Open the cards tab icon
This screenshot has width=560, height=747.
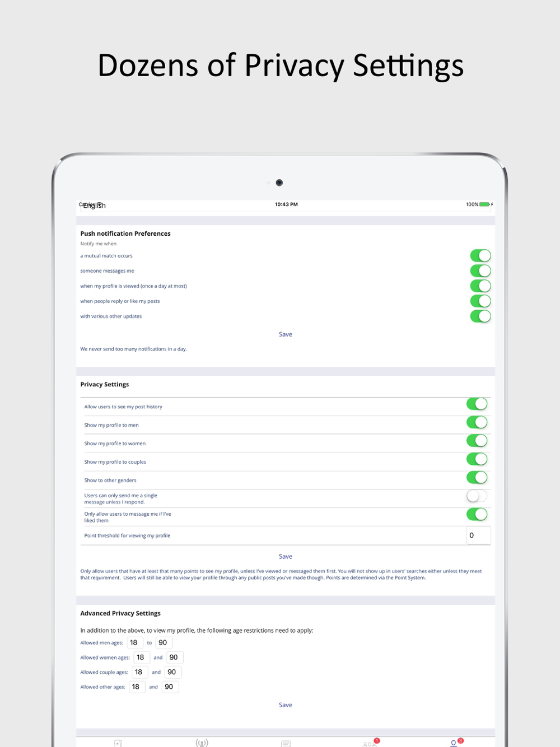118,744
